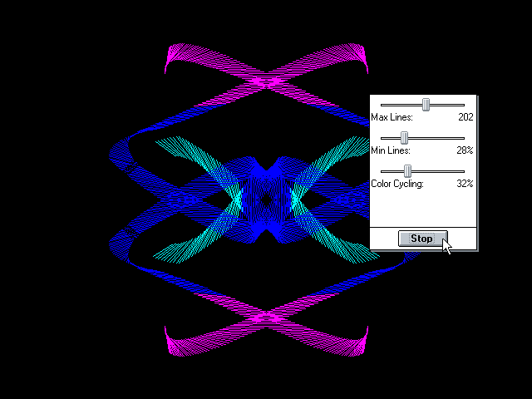Click Min Lines track left of thumb
The width and height of the screenshot is (532, 399).
[391, 139]
